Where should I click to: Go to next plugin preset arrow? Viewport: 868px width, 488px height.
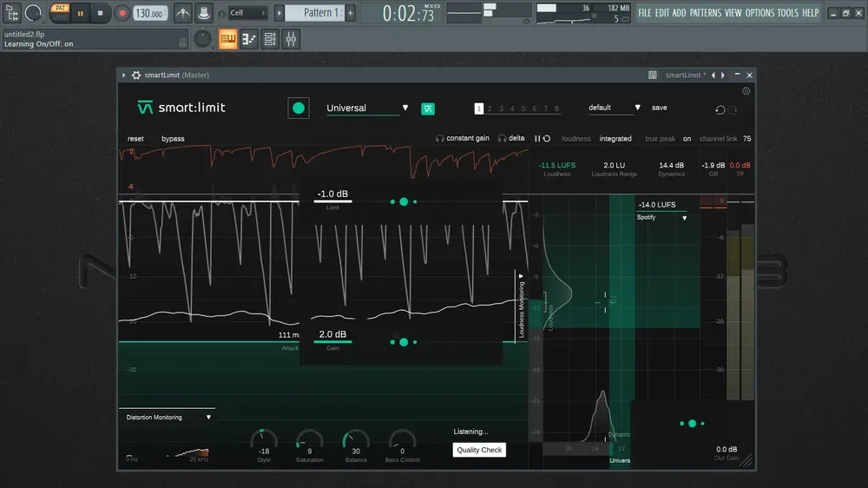(x=723, y=76)
